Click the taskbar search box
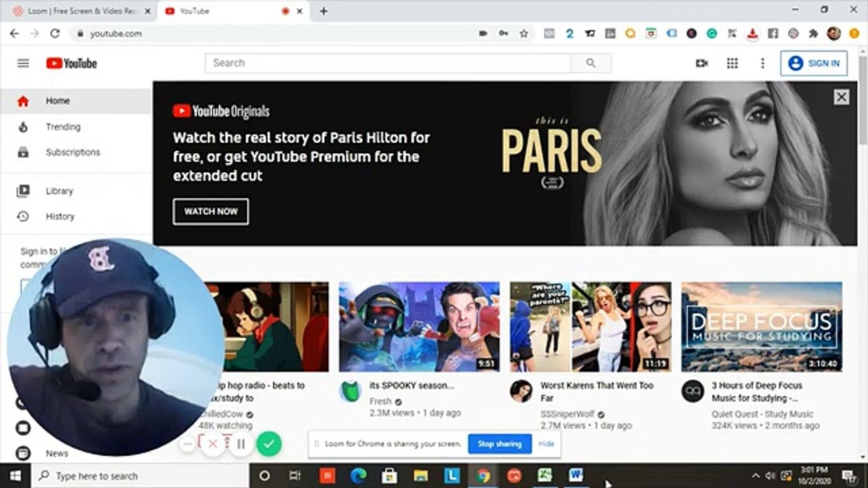The height and width of the screenshot is (488, 868). pos(140,476)
